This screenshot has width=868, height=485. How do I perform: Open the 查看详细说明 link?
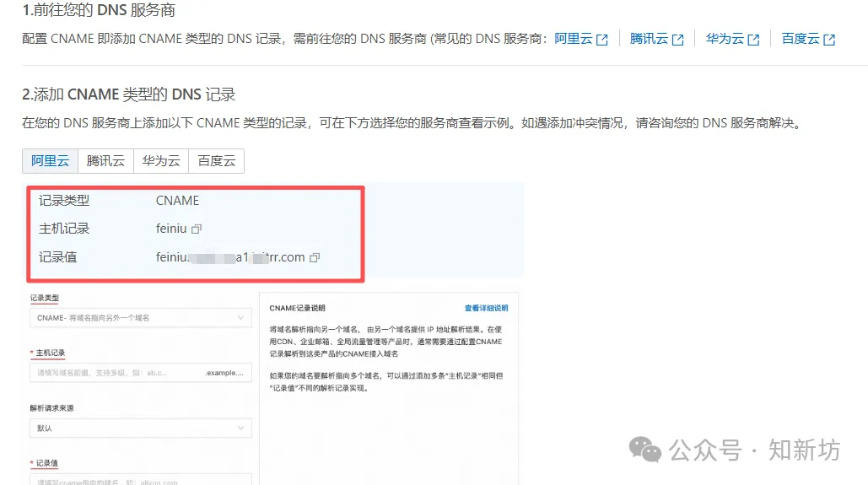pos(486,309)
